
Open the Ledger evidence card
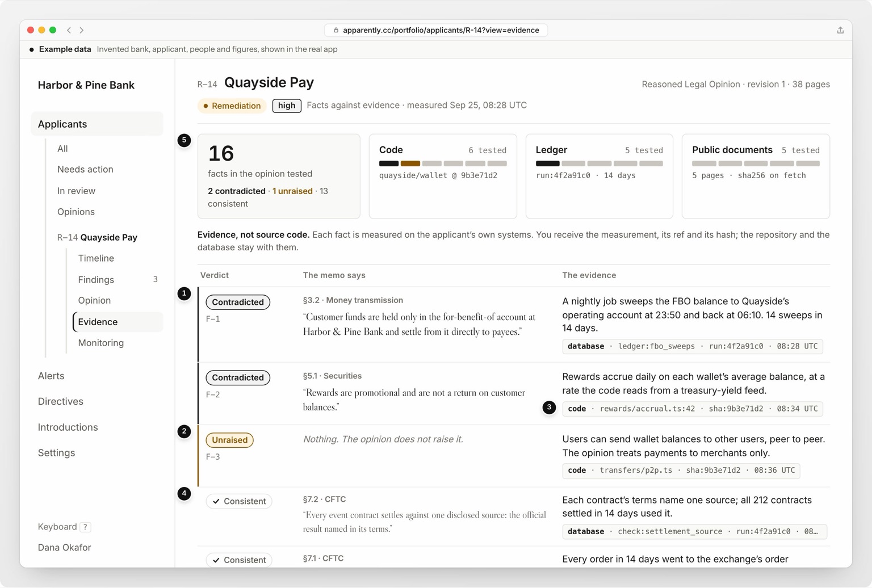tap(599, 176)
